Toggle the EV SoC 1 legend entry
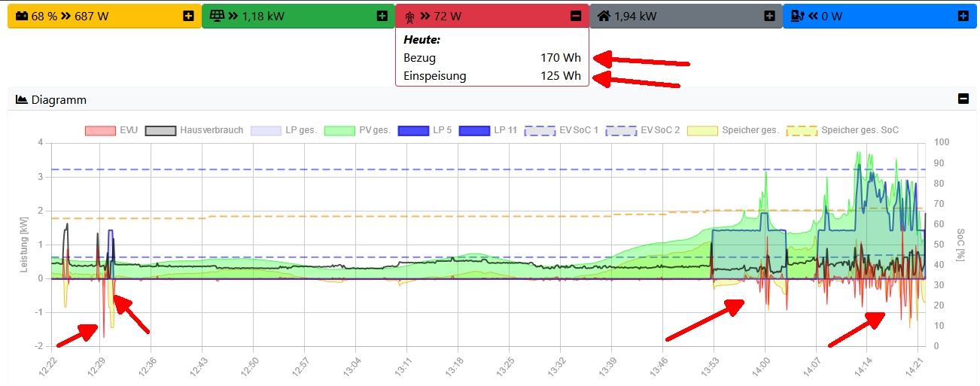This screenshot has width=980, height=386. point(562,130)
